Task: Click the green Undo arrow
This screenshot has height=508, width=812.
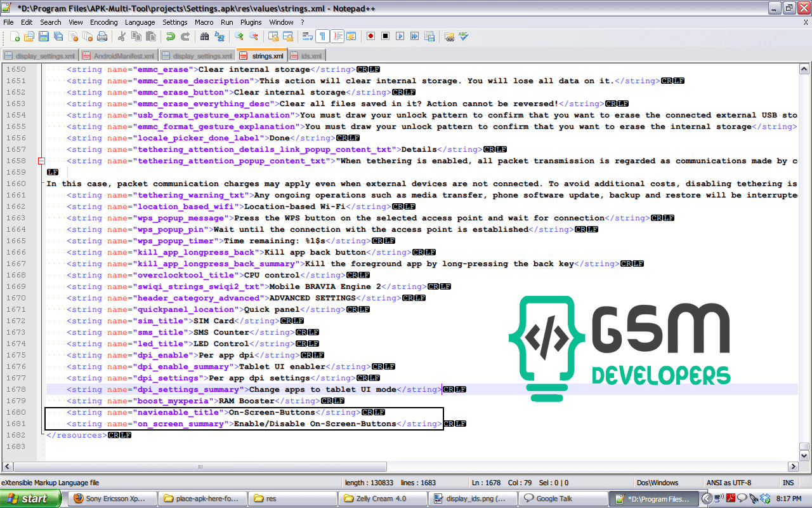Action: tap(171, 36)
